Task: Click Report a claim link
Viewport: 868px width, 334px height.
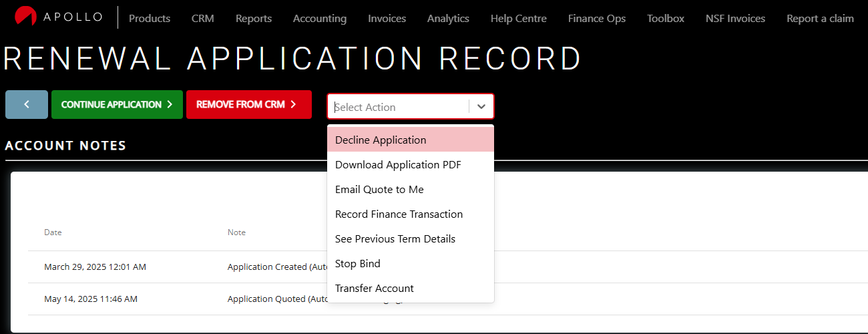Action: click(x=820, y=19)
